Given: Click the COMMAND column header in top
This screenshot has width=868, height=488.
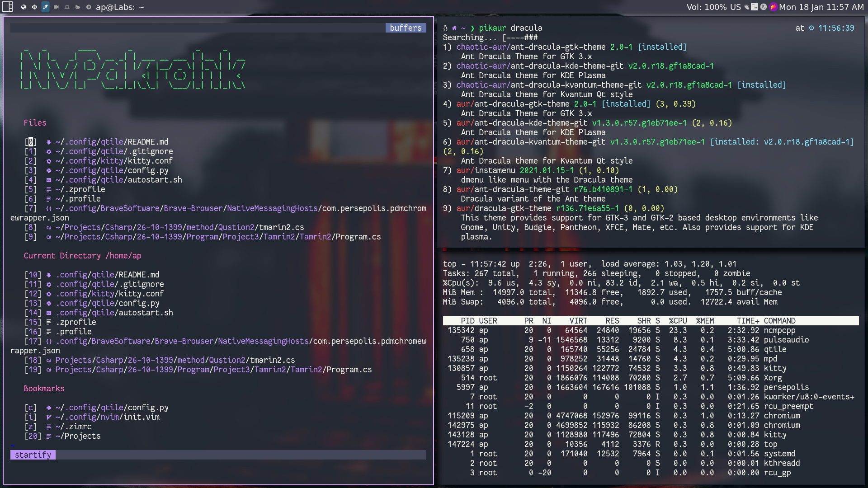Looking at the screenshot, I should (x=779, y=321).
